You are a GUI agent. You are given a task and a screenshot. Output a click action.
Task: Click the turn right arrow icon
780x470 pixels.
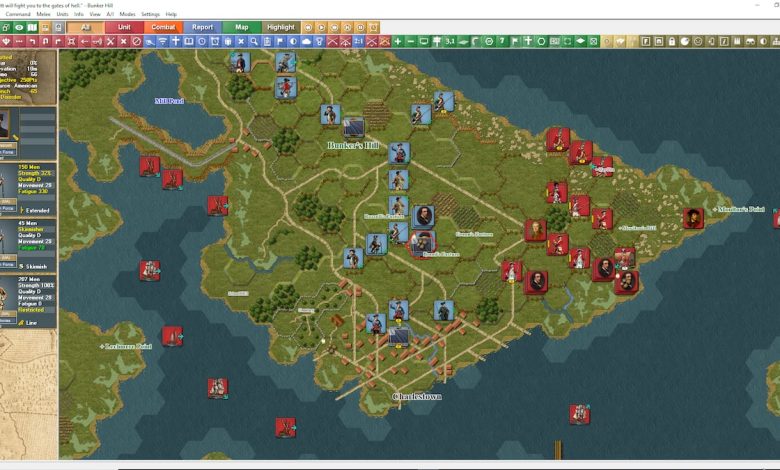tap(58, 42)
